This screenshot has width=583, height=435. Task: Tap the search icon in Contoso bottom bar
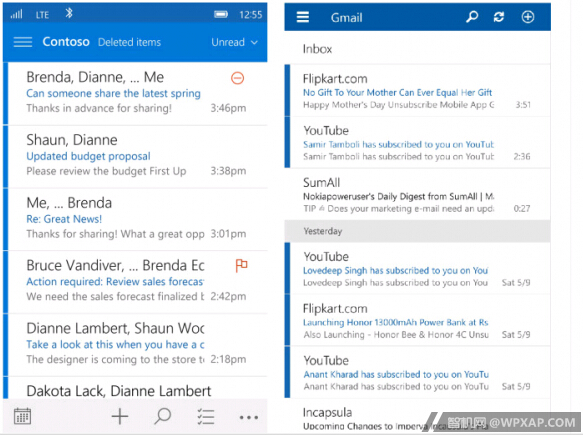click(x=162, y=416)
